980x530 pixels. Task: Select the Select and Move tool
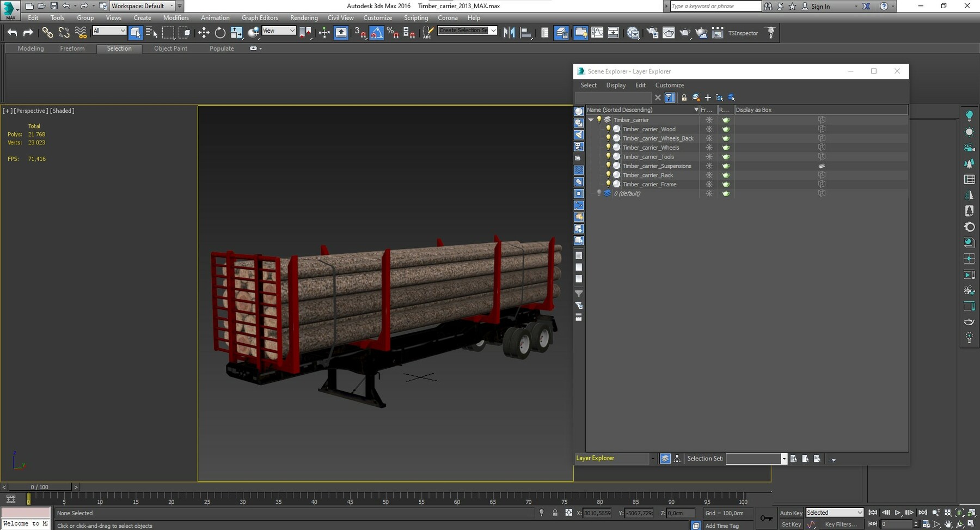(204, 33)
